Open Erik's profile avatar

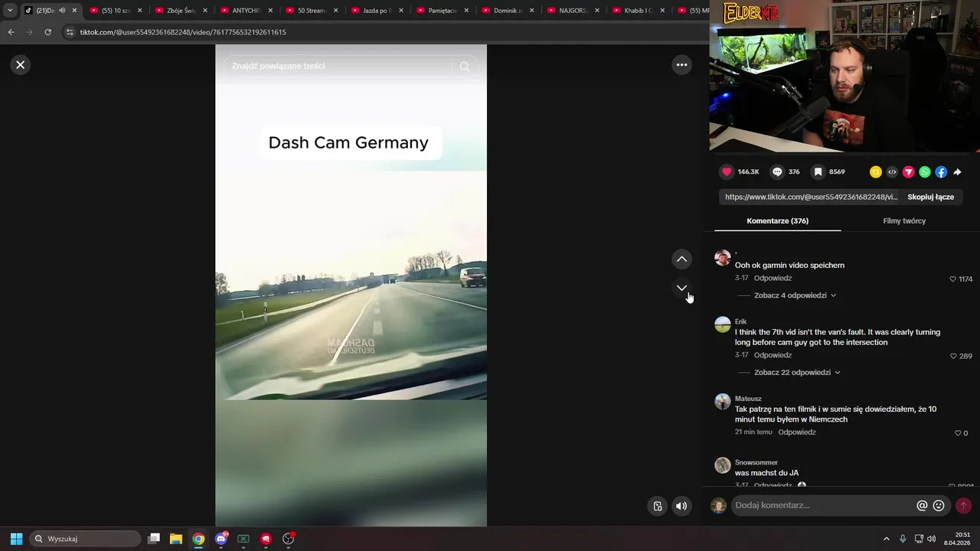pos(723,324)
